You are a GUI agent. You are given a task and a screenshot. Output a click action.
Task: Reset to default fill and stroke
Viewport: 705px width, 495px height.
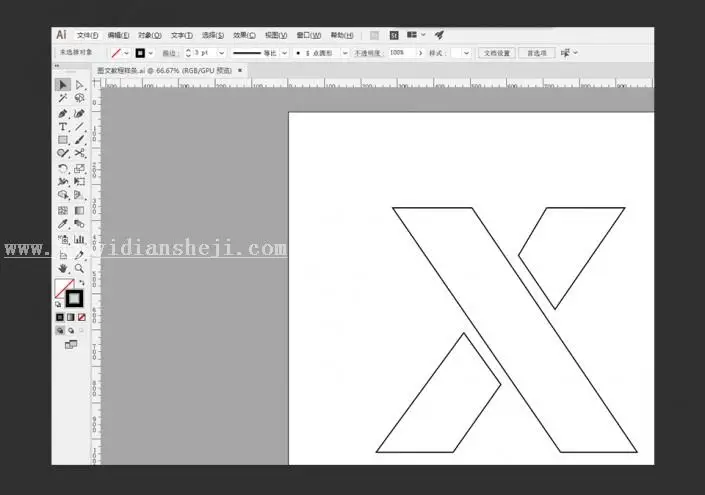coord(58,304)
